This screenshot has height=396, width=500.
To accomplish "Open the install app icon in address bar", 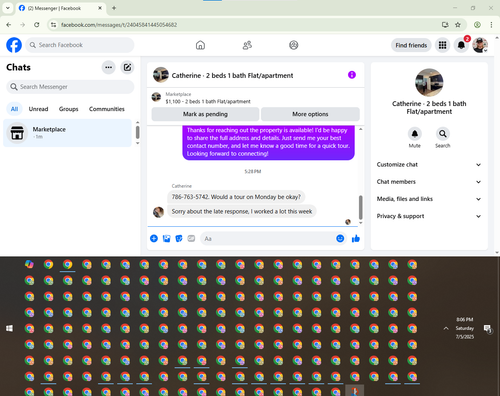I will 445,25.
